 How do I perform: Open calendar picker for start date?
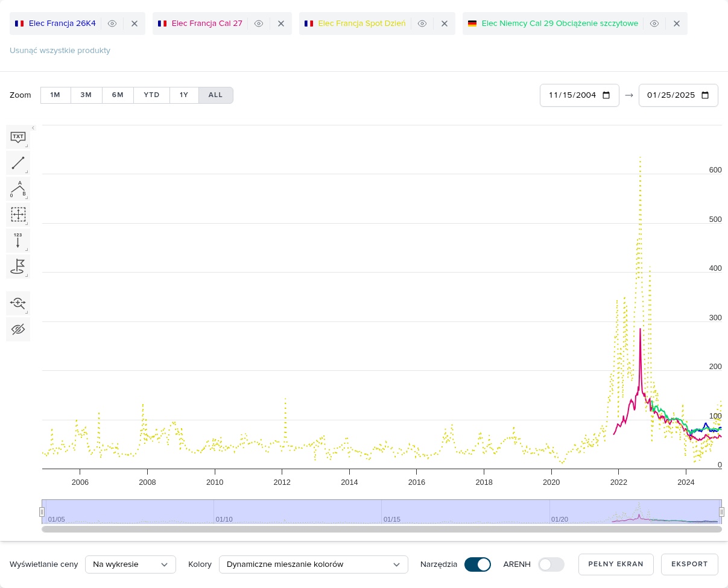[607, 95]
